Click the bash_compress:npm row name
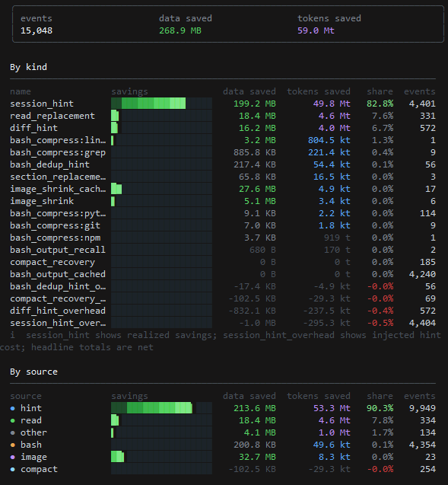Image resolution: width=448 pixels, height=485 pixels. pyautogui.click(x=55, y=238)
